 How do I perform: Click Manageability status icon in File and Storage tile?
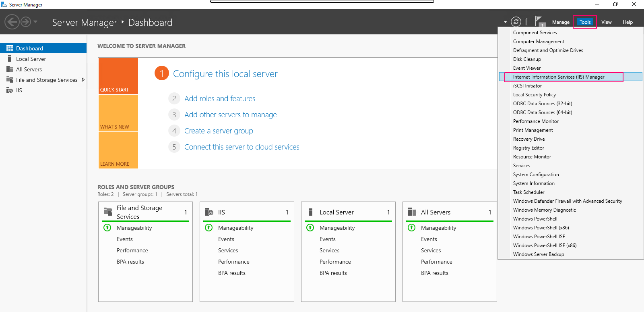click(107, 228)
